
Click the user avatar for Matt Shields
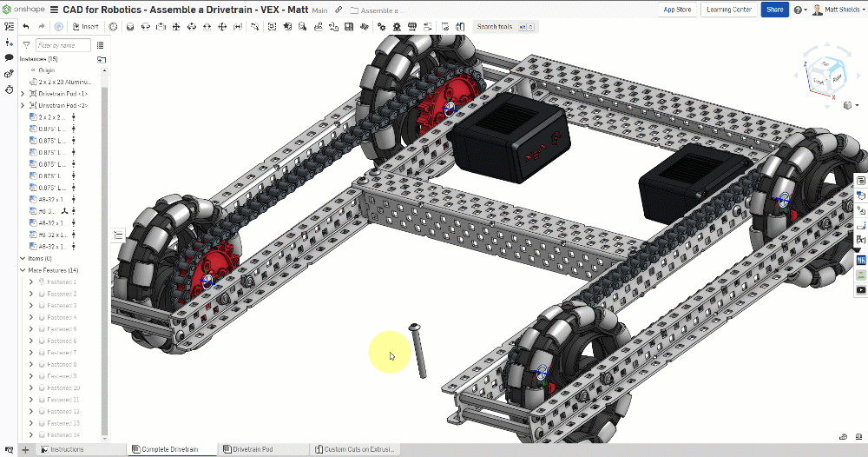pos(817,10)
